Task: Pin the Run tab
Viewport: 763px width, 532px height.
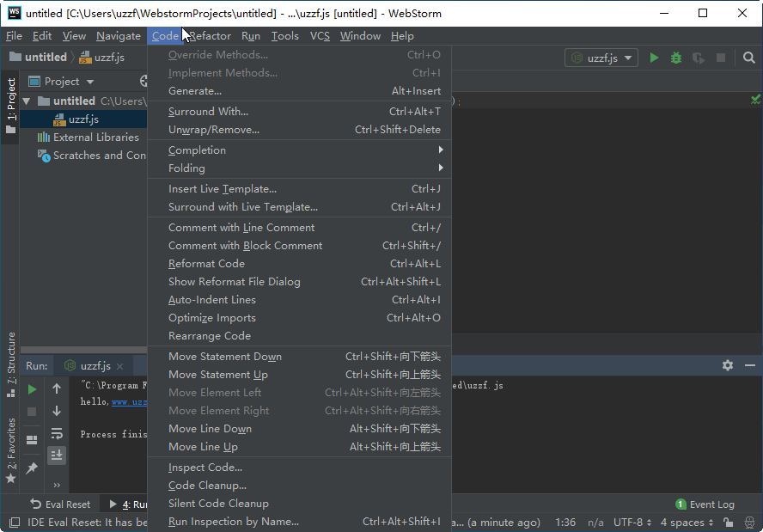Action: pos(32,468)
